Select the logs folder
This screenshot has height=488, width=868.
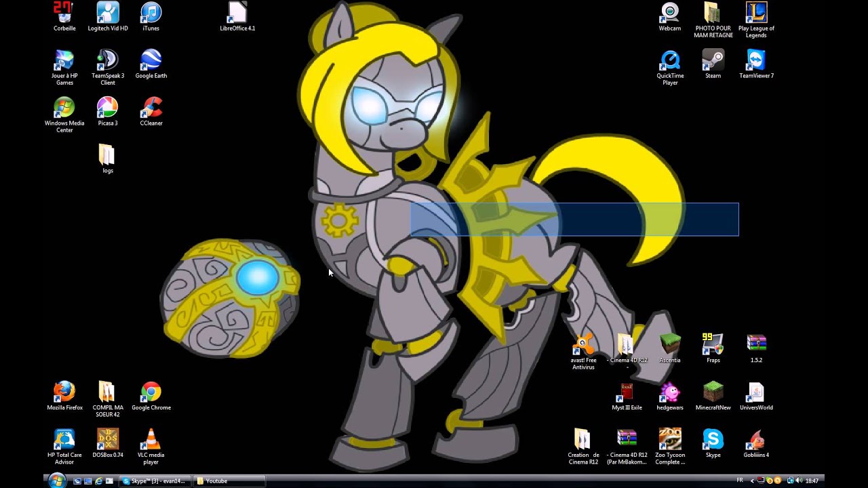(108, 159)
